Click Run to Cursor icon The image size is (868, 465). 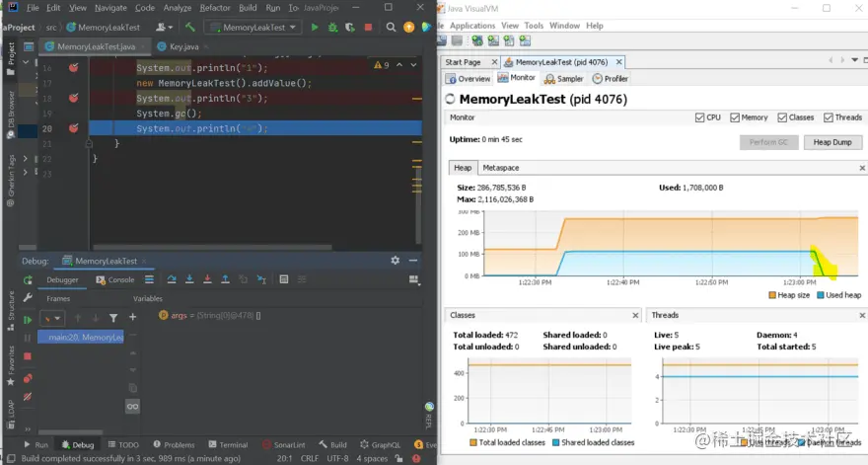coord(261,279)
